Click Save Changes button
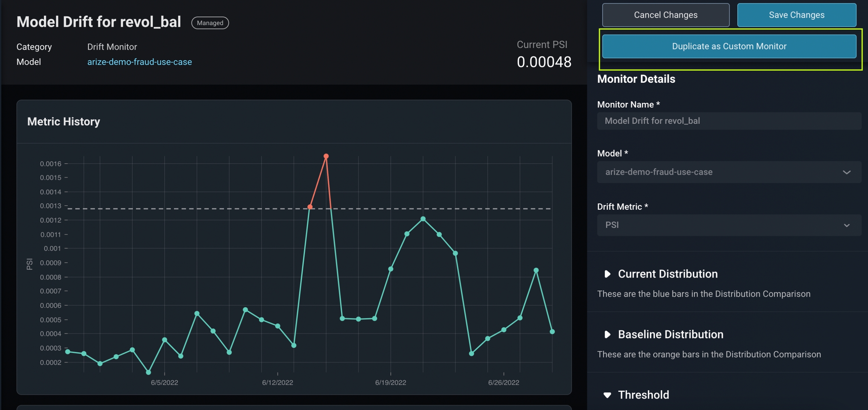Viewport: 868px width, 410px height. coord(796,15)
